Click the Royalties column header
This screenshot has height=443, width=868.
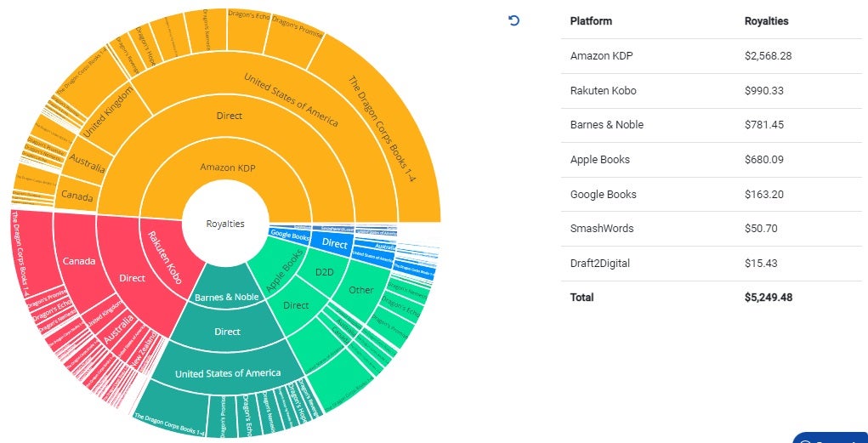(x=766, y=21)
